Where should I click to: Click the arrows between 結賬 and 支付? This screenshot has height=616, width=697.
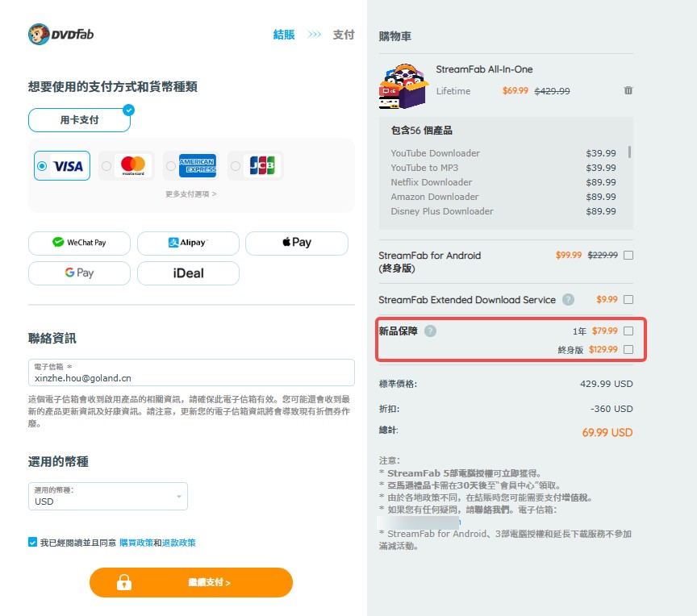(x=315, y=34)
